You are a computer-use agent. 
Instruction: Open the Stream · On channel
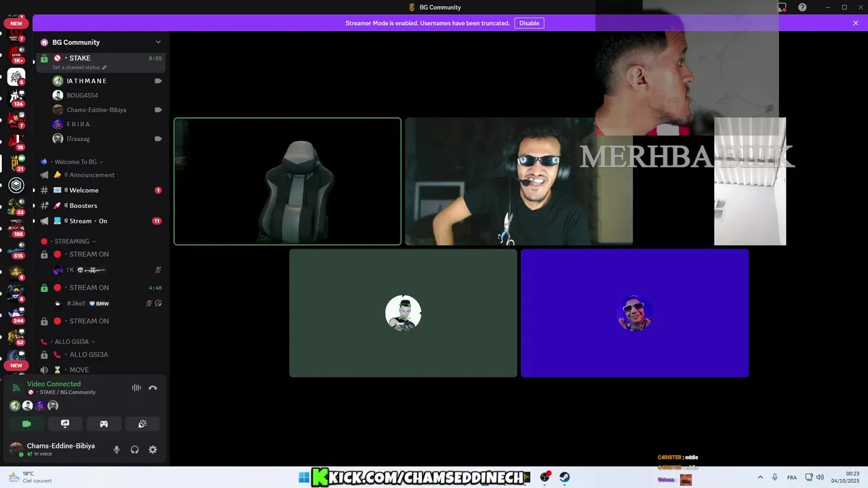102,221
